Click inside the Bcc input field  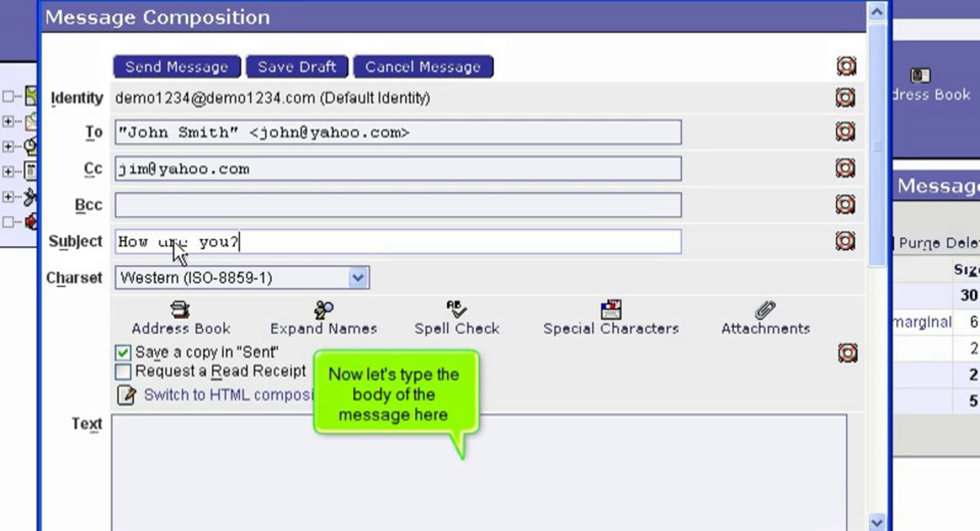pyautogui.click(x=398, y=205)
